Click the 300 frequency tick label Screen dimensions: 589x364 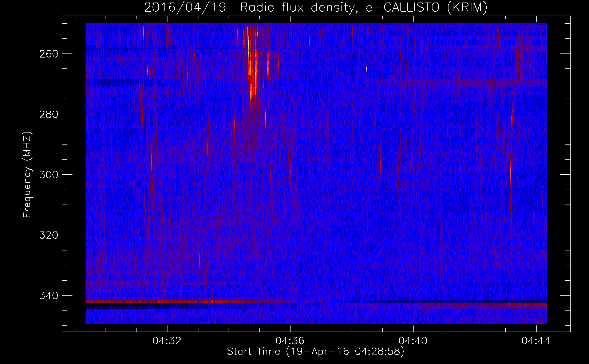(x=49, y=175)
